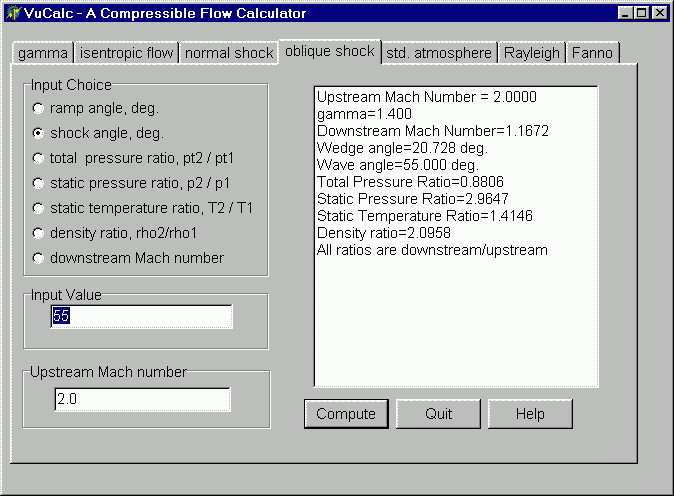Open the std. atmosphere tab
Image resolution: width=674 pixels, height=496 pixels.
tap(439, 53)
